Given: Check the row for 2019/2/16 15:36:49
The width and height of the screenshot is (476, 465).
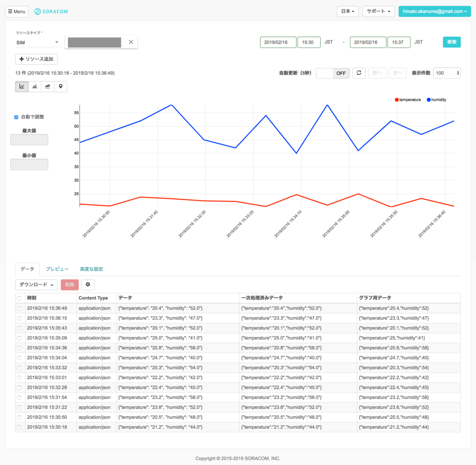Looking at the screenshot, I should (x=20, y=308).
